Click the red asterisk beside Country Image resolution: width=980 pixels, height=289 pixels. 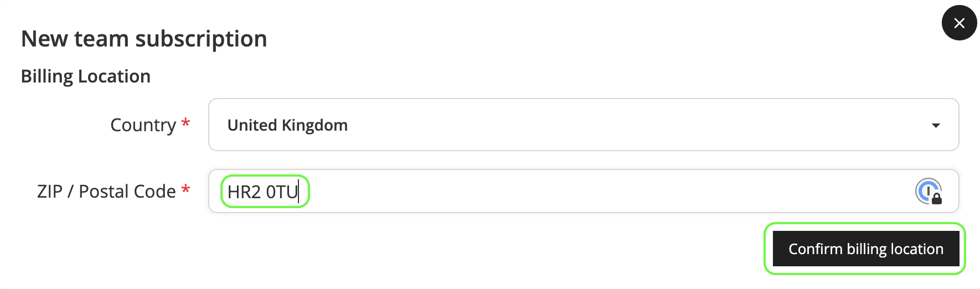tap(186, 123)
